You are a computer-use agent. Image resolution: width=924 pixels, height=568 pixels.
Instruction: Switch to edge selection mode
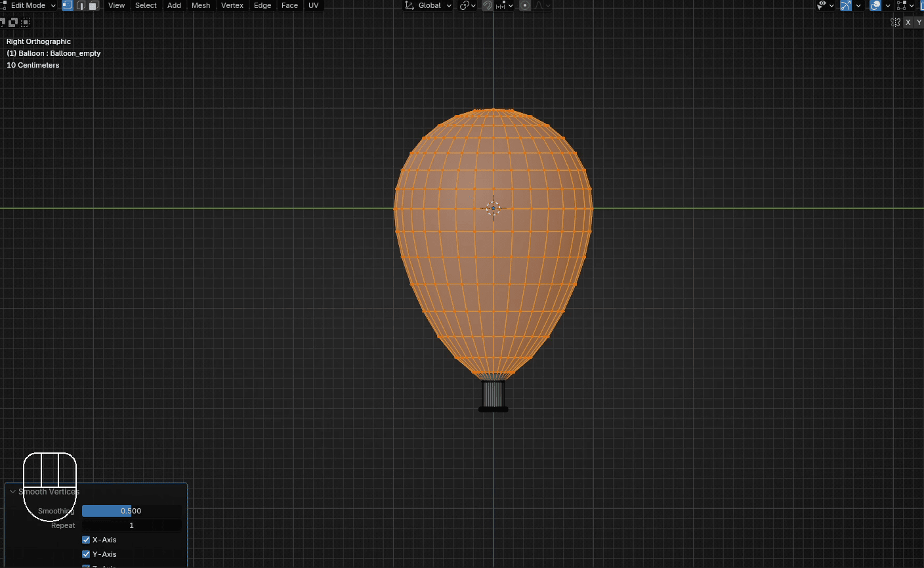point(81,5)
